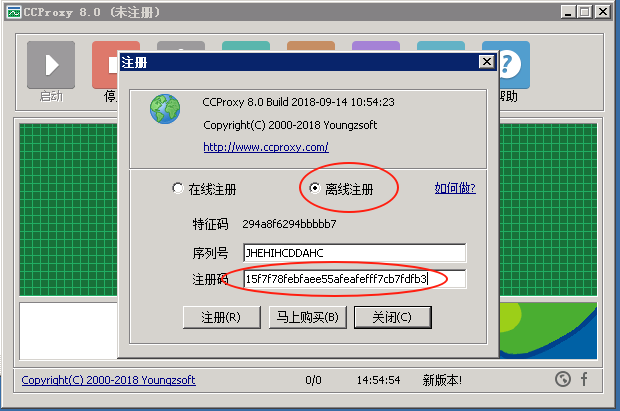Select offline registration (离线注册) radio
Screen dimensions: 620x411
point(314,188)
